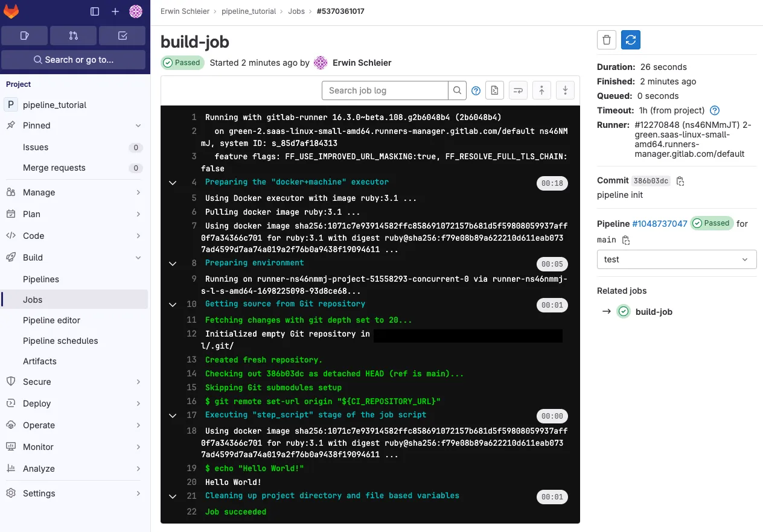Expand the Settings menu

click(75, 493)
